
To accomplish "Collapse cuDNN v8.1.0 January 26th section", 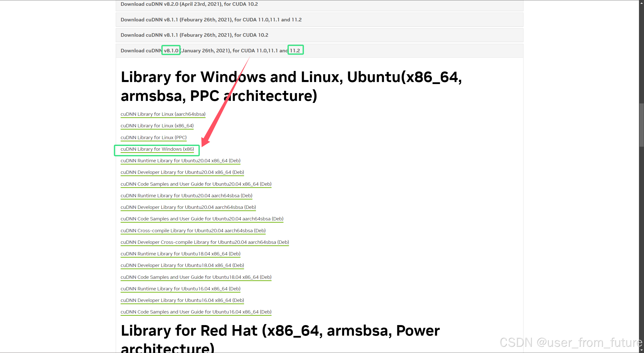I will point(319,51).
